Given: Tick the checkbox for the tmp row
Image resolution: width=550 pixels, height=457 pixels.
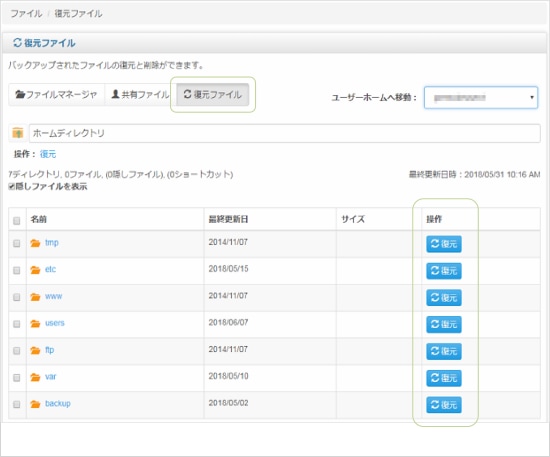Looking at the screenshot, I should 16,243.
